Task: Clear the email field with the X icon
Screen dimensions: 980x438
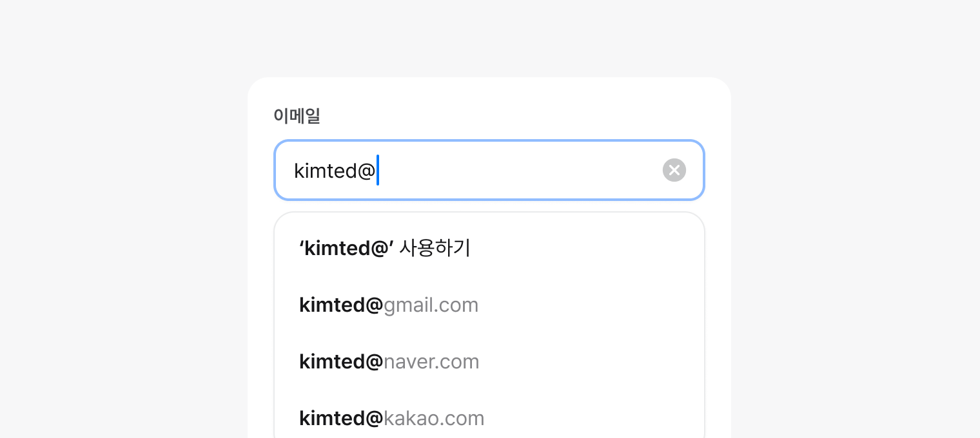Action: 674,170
